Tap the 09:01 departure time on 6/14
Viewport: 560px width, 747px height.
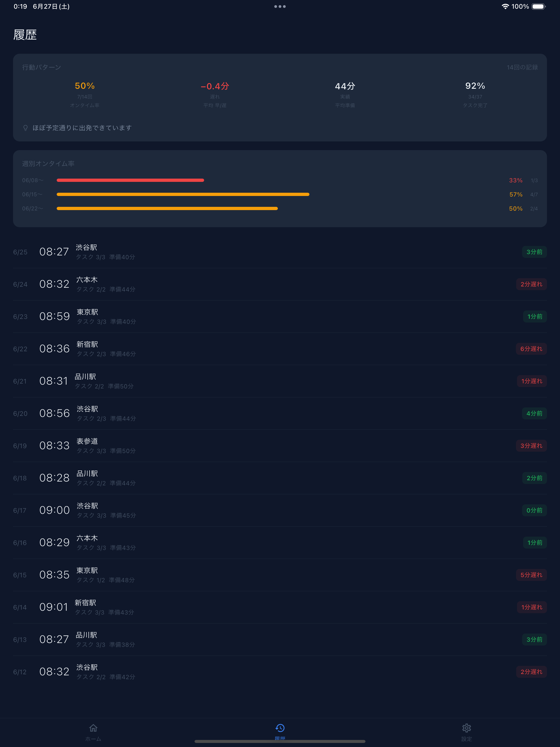pos(54,607)
